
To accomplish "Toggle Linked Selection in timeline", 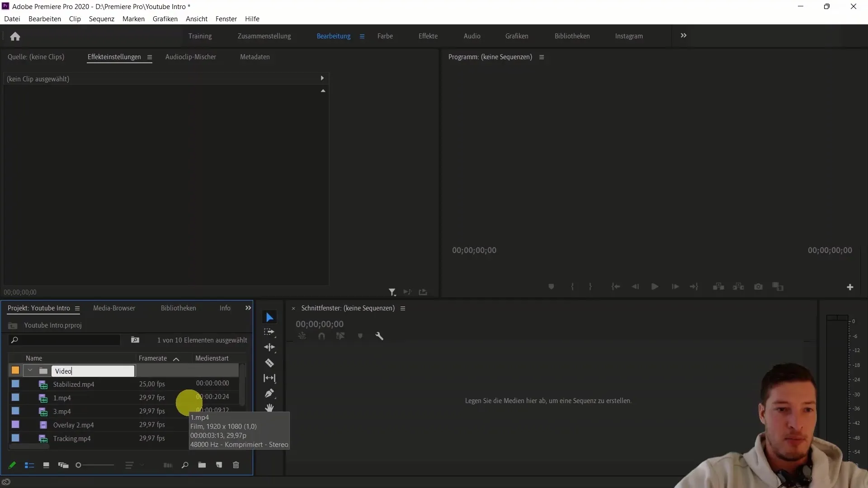I will click(340, 336).
